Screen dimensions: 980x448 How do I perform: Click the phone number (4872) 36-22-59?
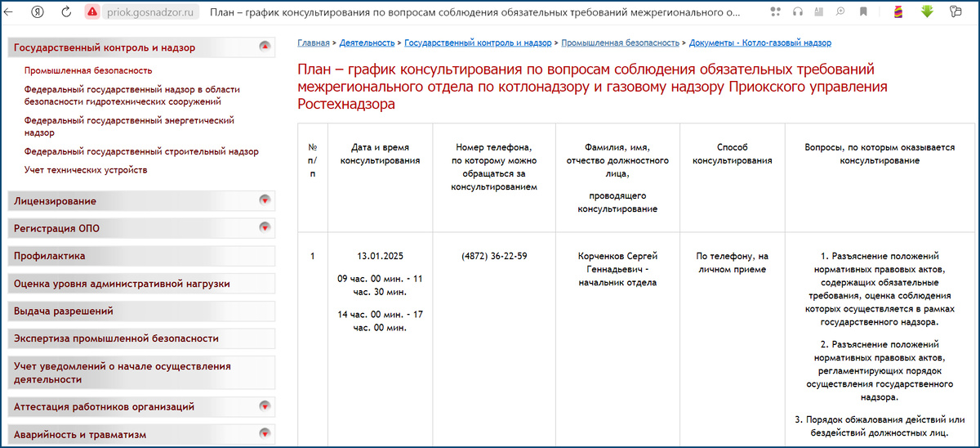coord(494,256)
